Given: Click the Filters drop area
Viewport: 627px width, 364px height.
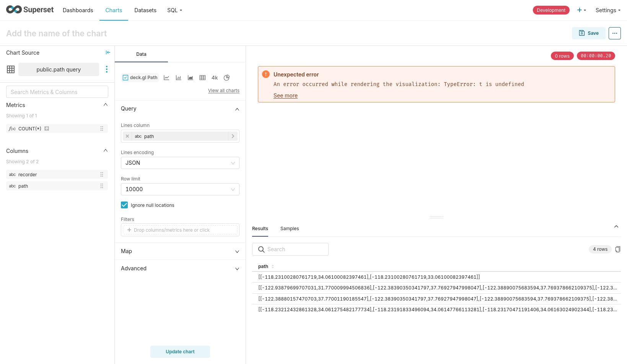Looking at the screenshot, I should click(180, 230).
